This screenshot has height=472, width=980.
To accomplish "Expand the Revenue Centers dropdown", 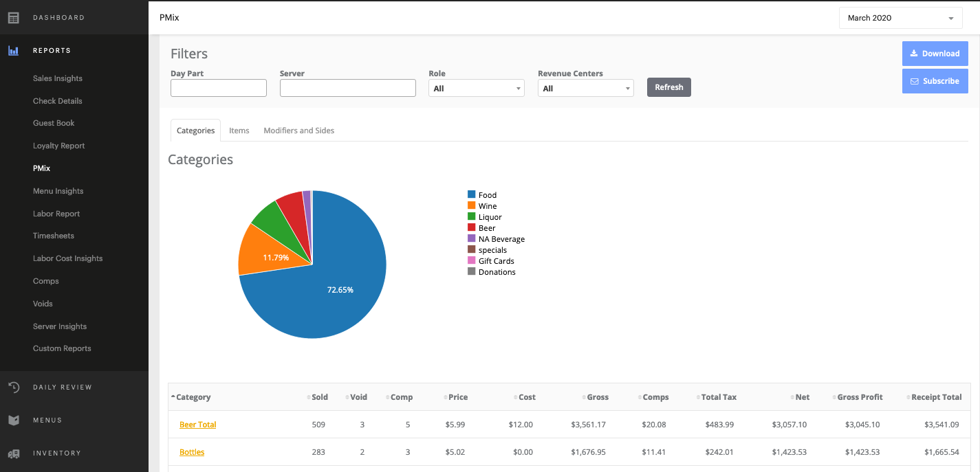I will (586, 88).
